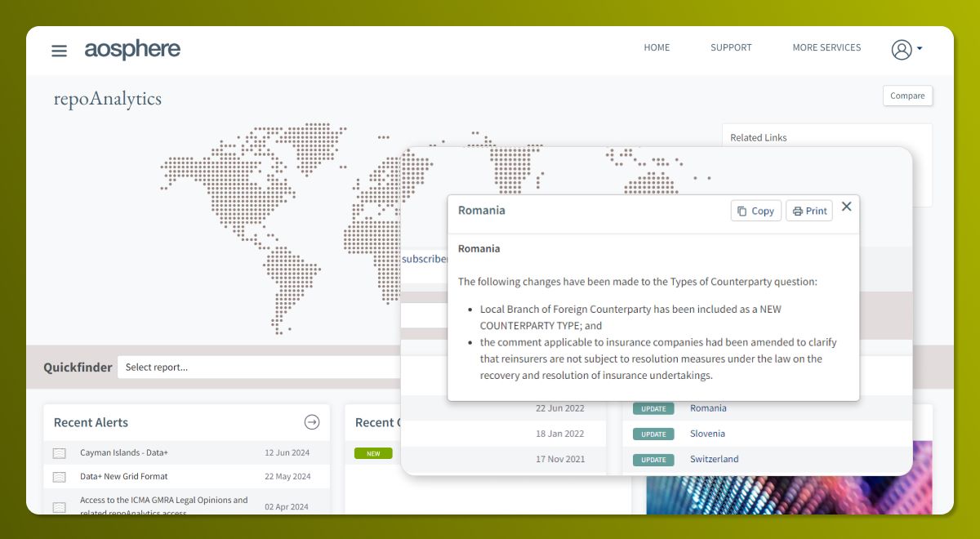Open the user account menu
The image size is (980, 539).
(906, 49)
